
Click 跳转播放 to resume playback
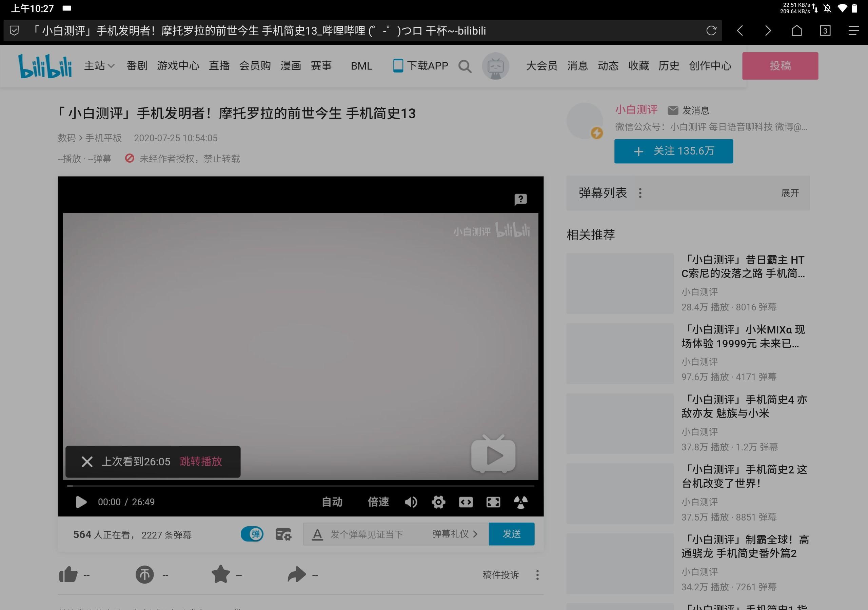click(x=201, y=462)
